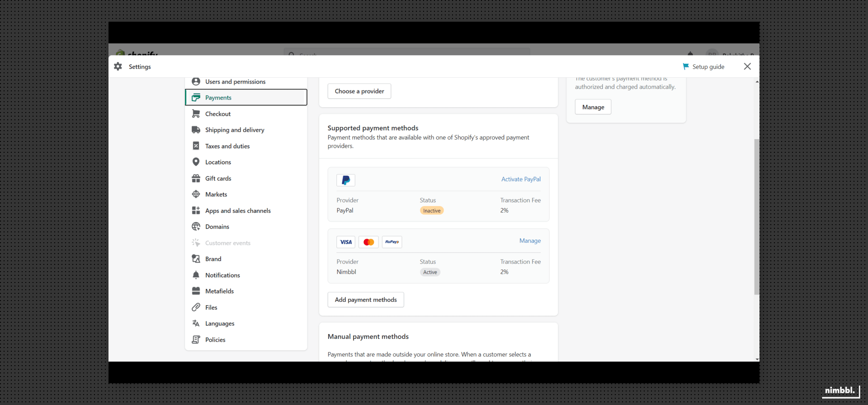Click Choose a provider button

(x=359, y=91)
